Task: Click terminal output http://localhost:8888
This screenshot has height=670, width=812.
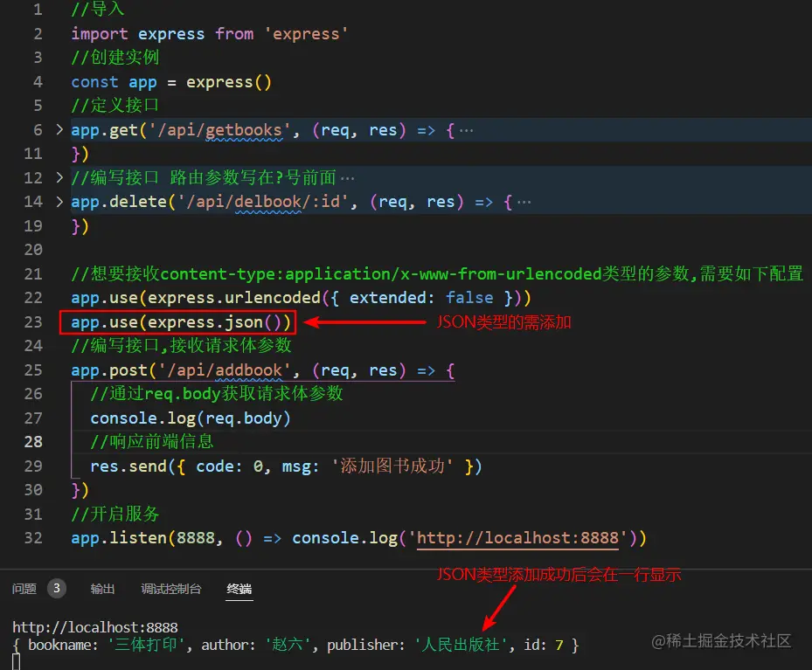Action: tap(94, 627)
